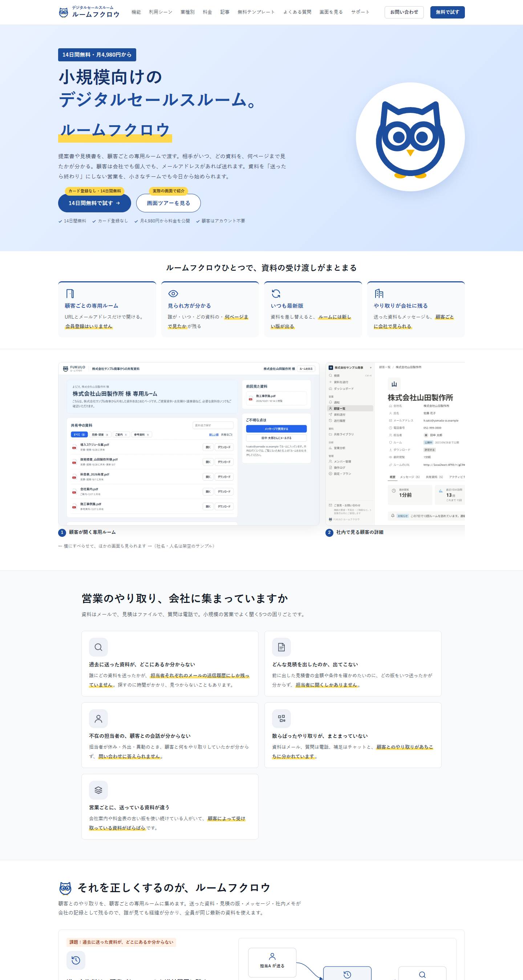Click the refresh icon on いつも最新版 card
This screenshot has height=980, width=523.
[x=276, y=293]
